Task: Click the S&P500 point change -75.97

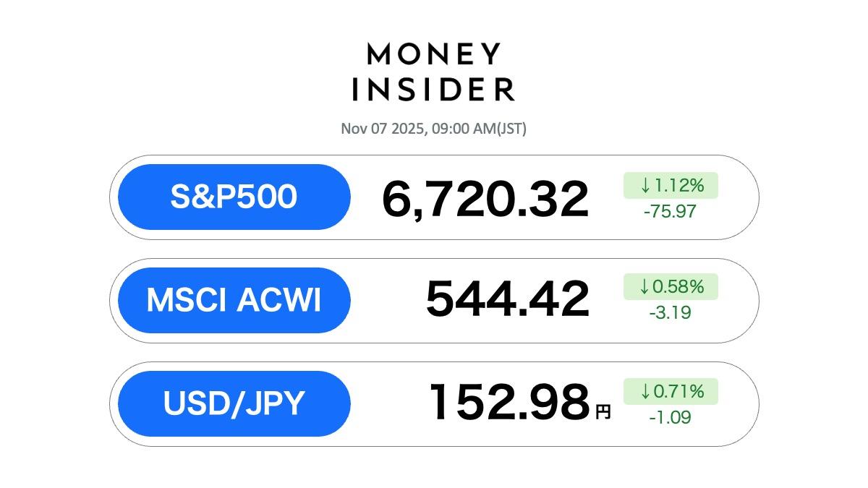Action: pyautogui.click(x=669, y=213)
